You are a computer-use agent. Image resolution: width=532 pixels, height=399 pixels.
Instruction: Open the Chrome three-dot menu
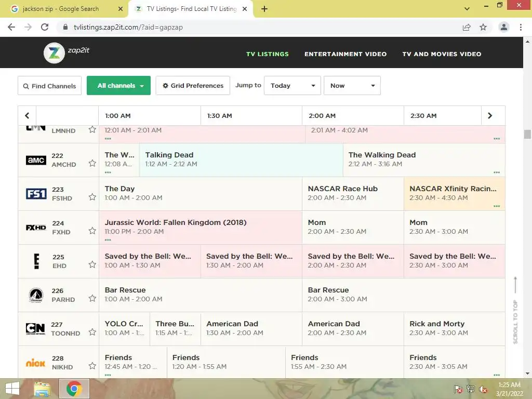(521, 27)
